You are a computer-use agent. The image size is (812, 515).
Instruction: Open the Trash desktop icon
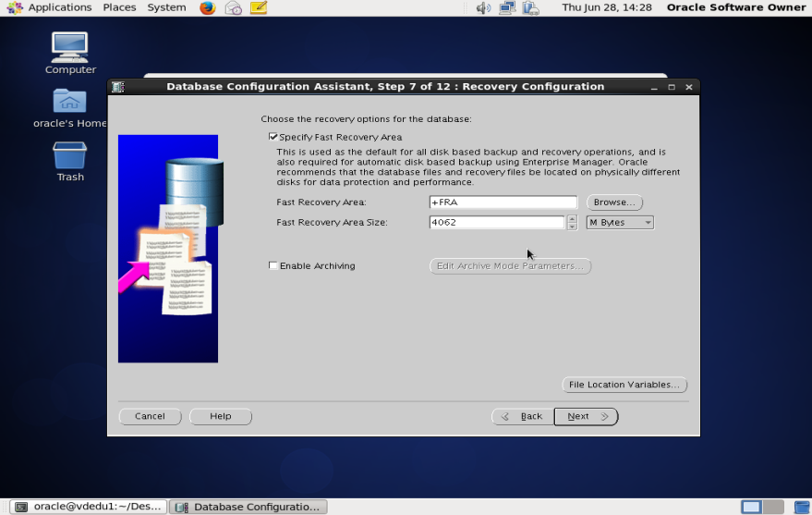click(70, 162)
